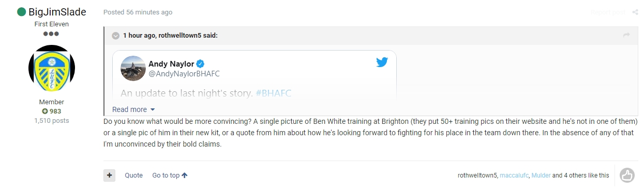Click the verified badge beside Andy Naylor
The width and height of the screenshot is (644, 192).
pyautogui.click(x=201, y=64)
